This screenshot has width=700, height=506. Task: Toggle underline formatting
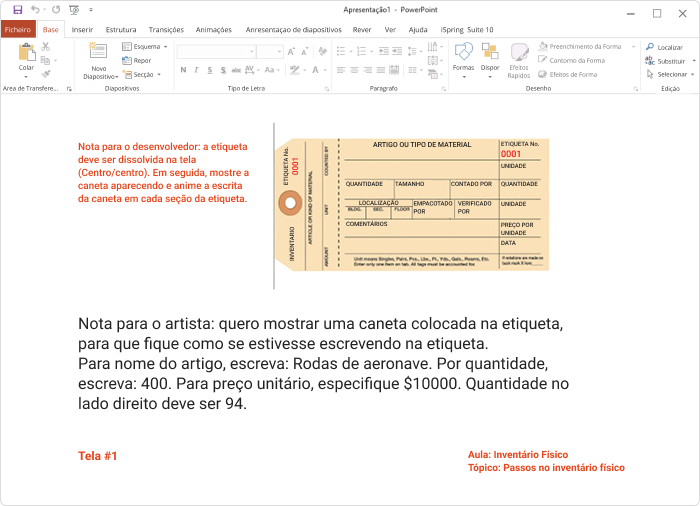(209, 70)
